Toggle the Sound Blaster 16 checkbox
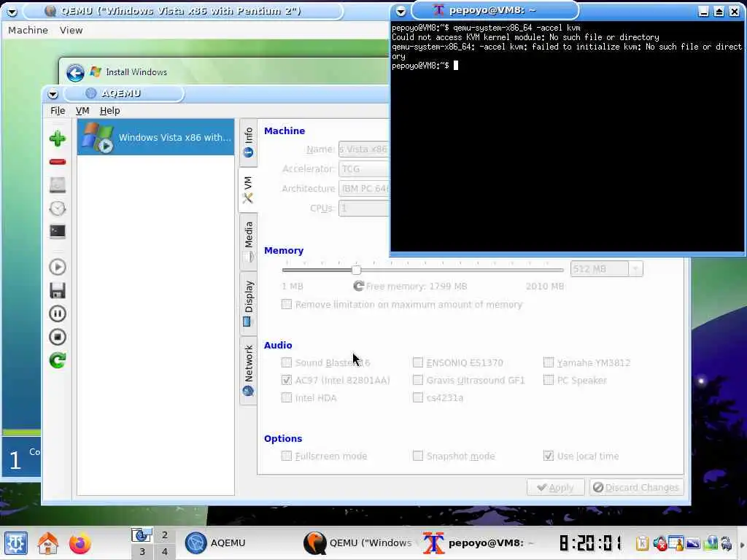This screenshot has height=560, width=747. point(286,362)
